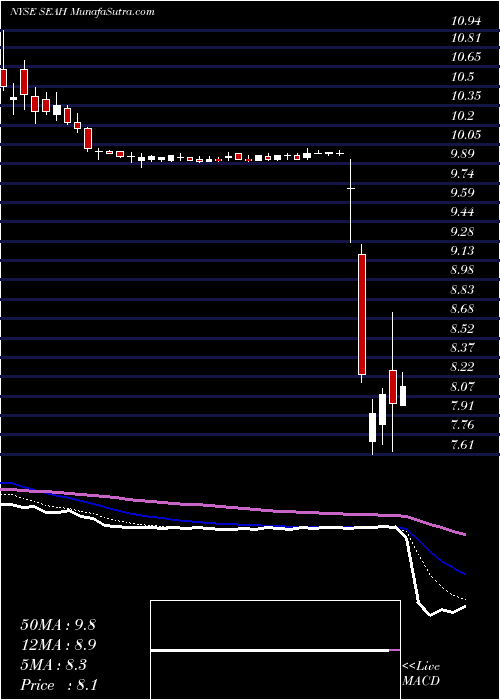Click the 10.35 price axis label
Viewport: 500px width, 700px height.
466,96
